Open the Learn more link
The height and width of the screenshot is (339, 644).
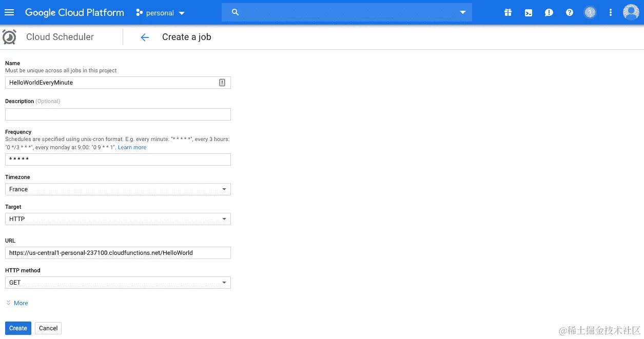(x=132, y=147)
